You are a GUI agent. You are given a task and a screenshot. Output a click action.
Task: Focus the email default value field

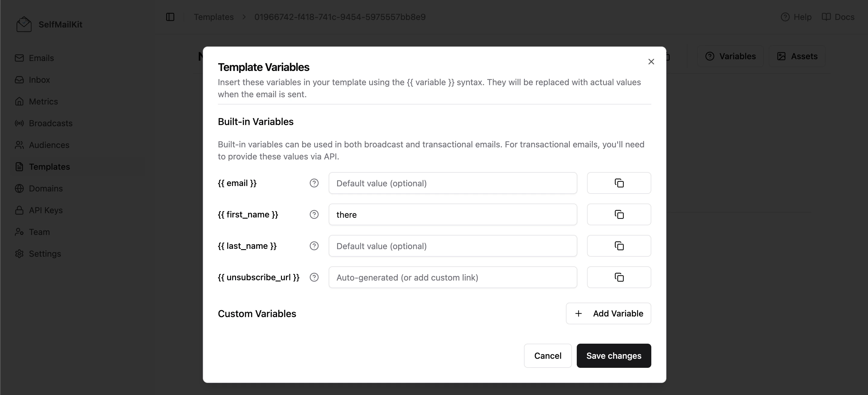452,183
